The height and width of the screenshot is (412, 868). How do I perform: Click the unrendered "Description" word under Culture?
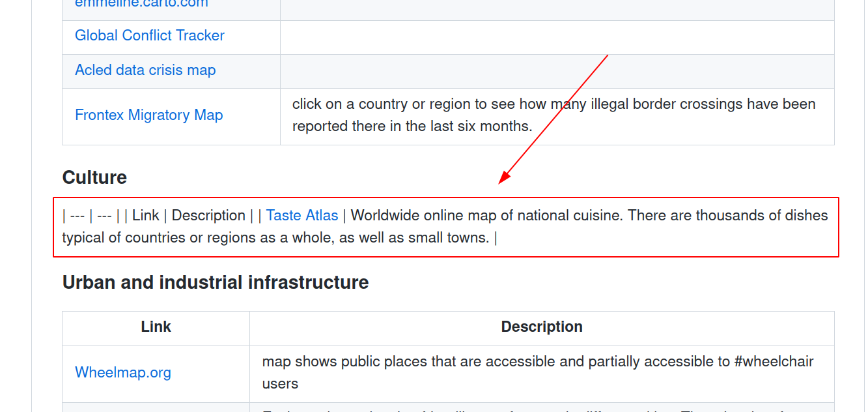(x=208, y=216)
